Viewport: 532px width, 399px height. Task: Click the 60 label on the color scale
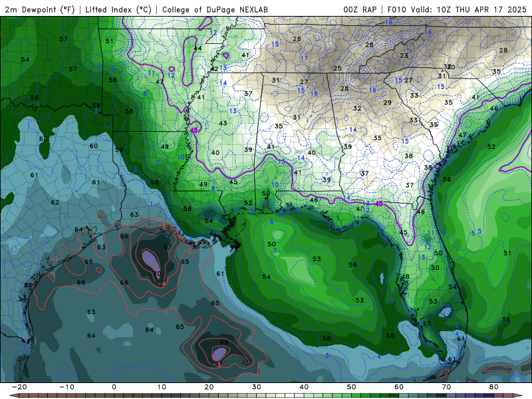(x=399, y=387)
